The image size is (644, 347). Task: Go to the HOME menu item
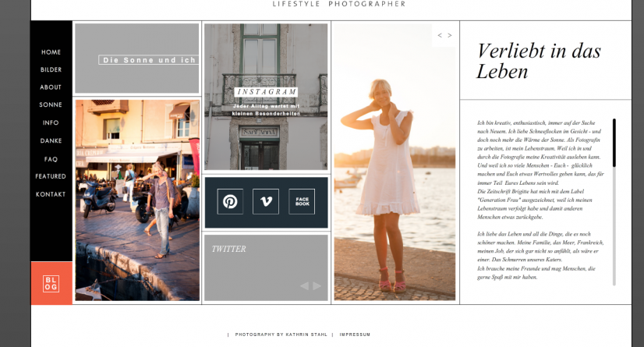[x=51, y=52]
